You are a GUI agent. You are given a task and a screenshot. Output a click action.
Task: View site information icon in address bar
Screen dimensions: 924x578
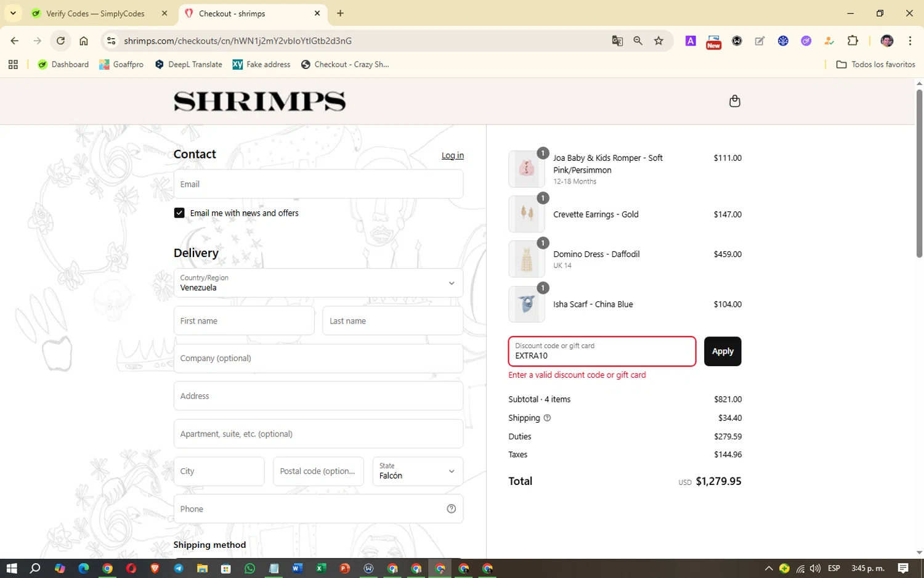click(x=111, y=41)
